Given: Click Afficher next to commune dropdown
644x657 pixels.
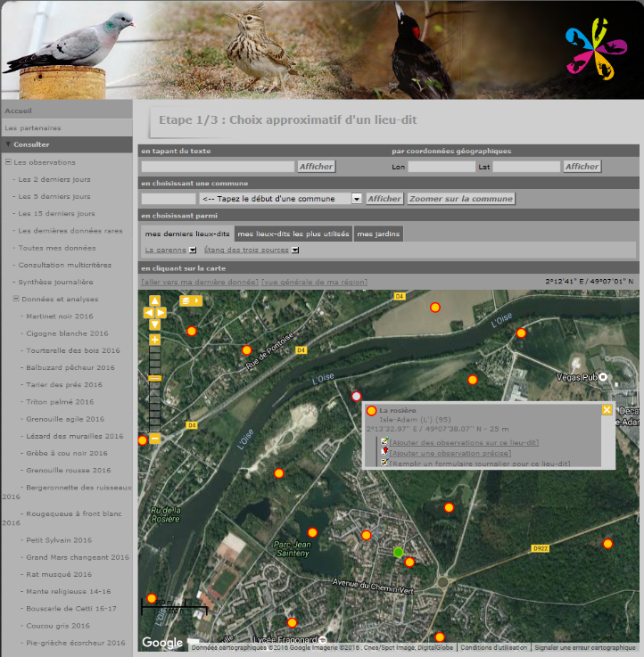Looking at the screenshot, I should click(384, 199).
